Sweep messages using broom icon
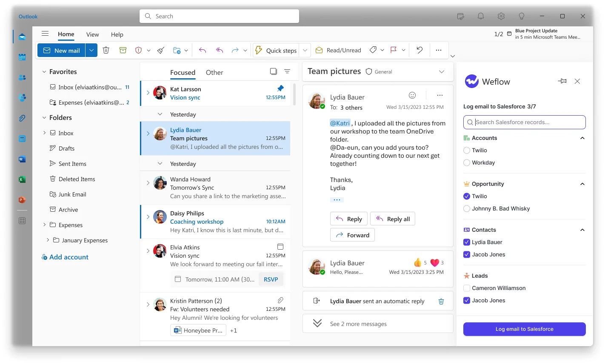 coord(161,50)
